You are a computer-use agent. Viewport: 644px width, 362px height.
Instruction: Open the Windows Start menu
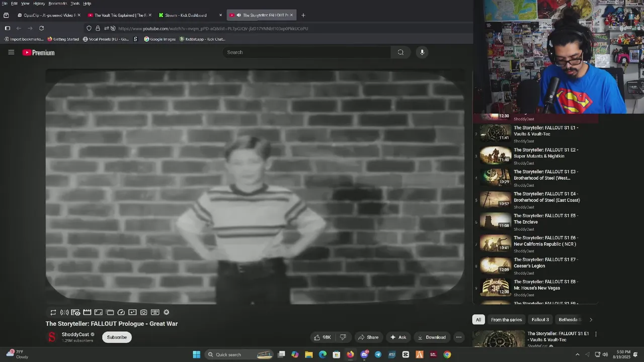tap(197, 354)
